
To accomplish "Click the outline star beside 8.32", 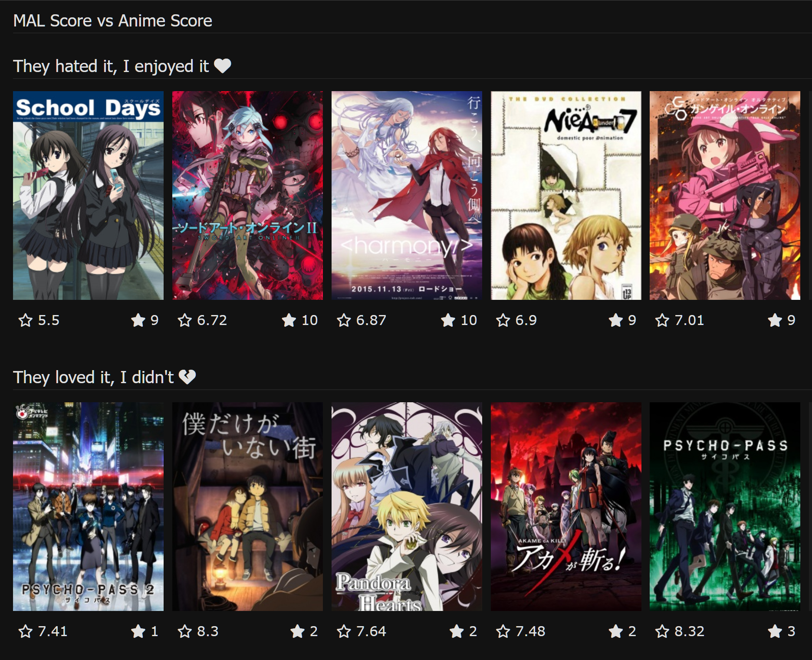I will [662, 631].
